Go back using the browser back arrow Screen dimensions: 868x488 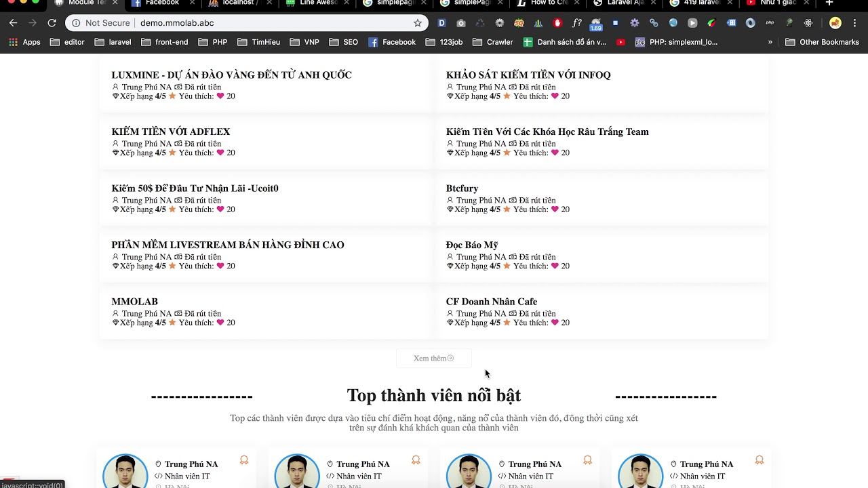(13, 23)
